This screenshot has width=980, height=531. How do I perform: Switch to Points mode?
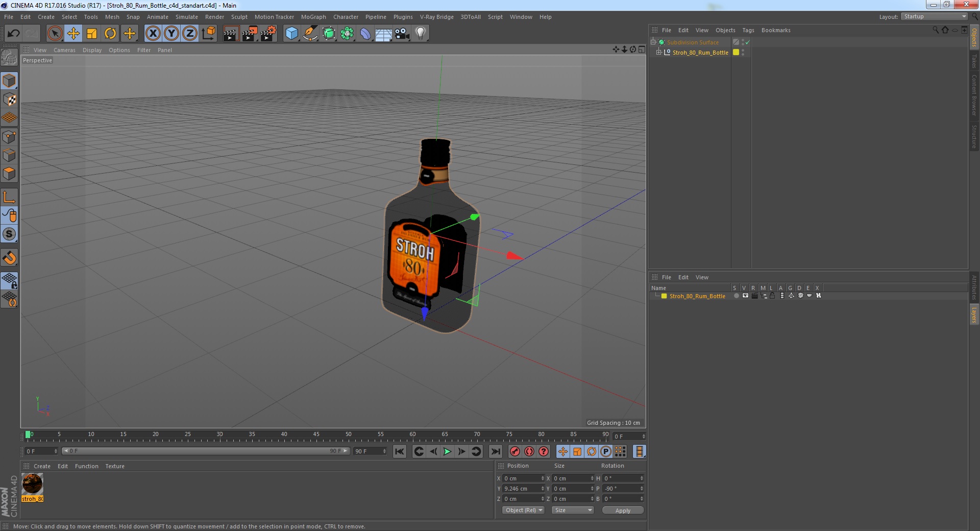click(x=9, y=136)
